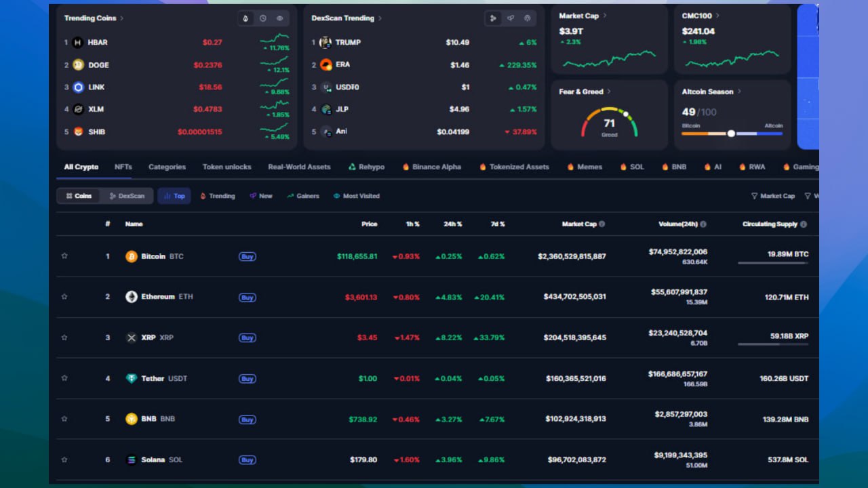Click the Buy button for Bitcoin

pyautogui.click(x=248, y=257)
